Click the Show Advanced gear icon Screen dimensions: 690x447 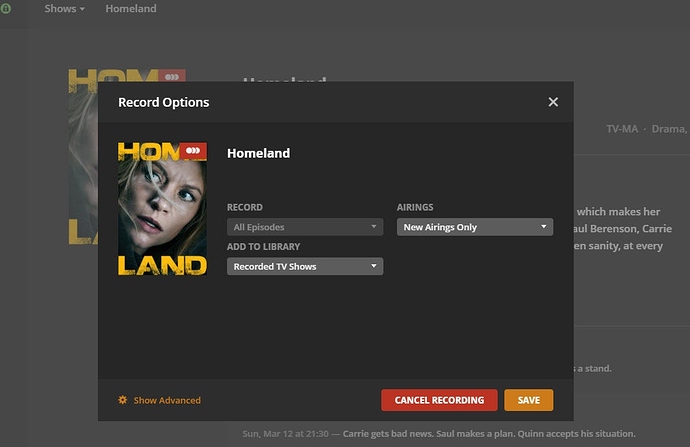pos(123,400)
